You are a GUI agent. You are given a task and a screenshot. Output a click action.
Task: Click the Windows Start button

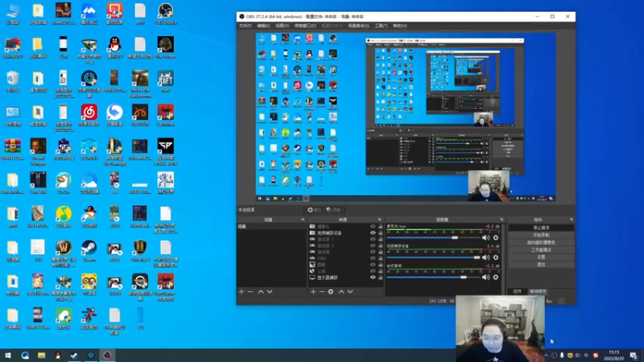coord(8,356)
